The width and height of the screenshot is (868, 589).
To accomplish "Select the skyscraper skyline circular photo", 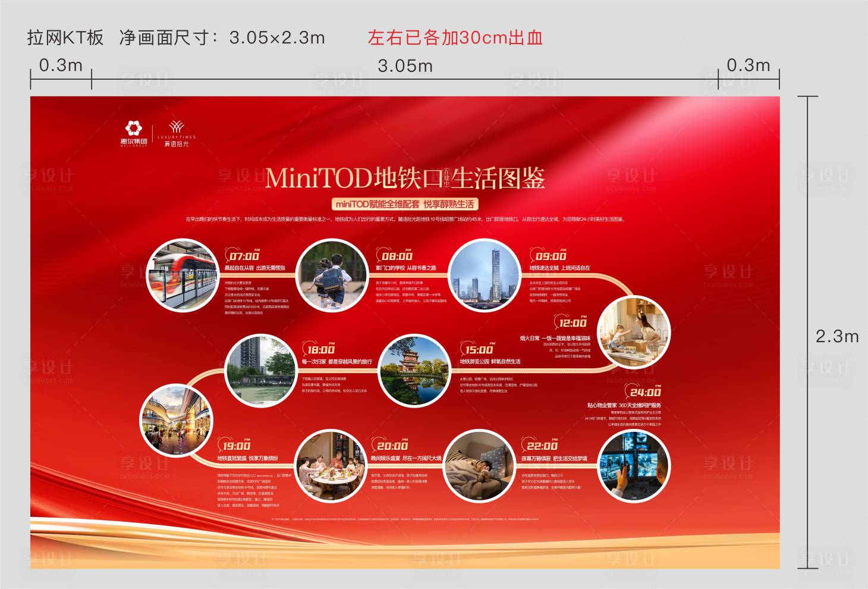I will (485, 277).
